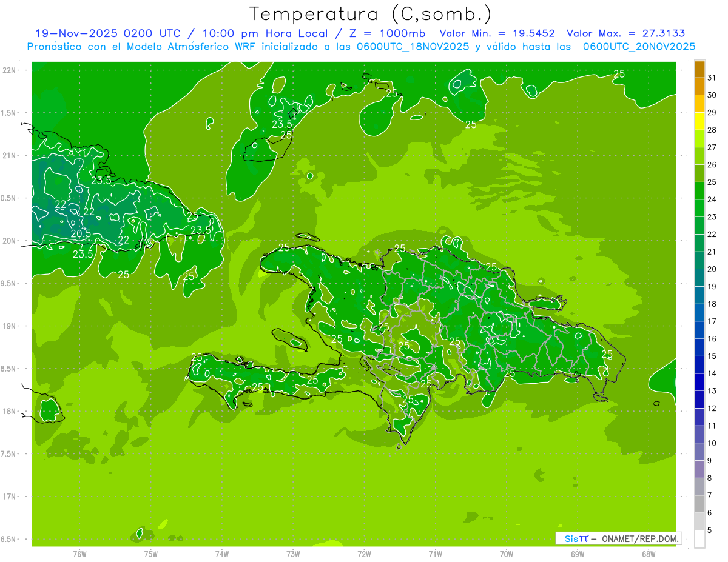Image resolution: width=728 pixels, height=562 pixels.
Task: Click the color swatch between 30 and 31
Action: coord(699,87)
